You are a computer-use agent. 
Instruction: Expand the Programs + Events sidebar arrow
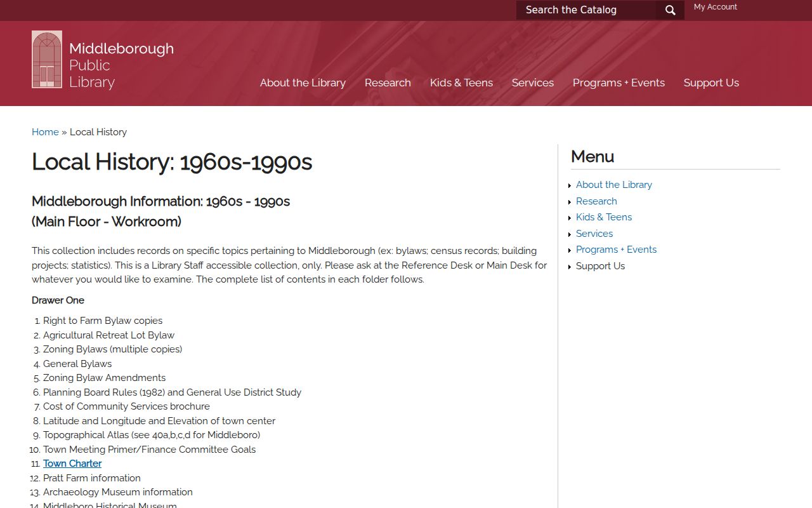(570, 251)
